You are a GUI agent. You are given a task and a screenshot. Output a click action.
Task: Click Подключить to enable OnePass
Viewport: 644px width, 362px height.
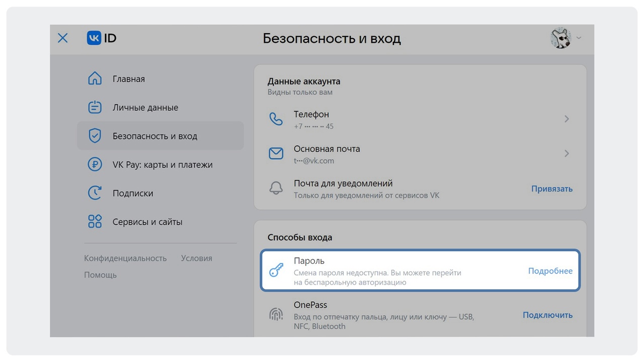(x=547, y=315)
